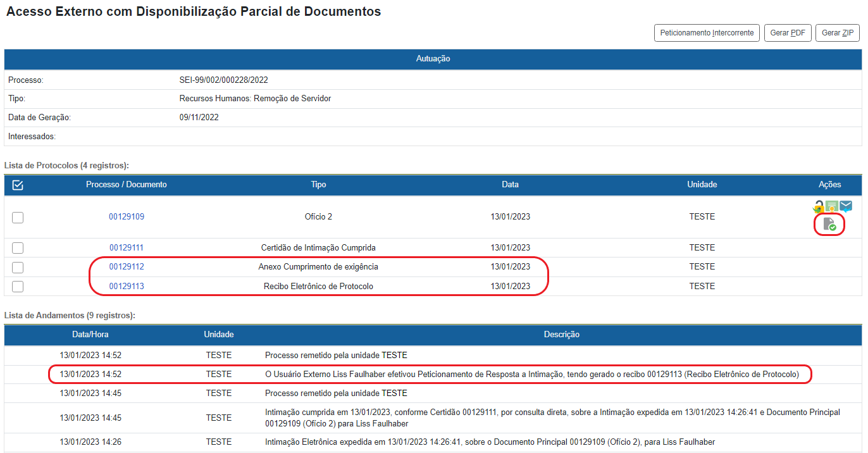Click the Unidade column header in protocol list
Screen dimensions: 868x453
[702, 185]
